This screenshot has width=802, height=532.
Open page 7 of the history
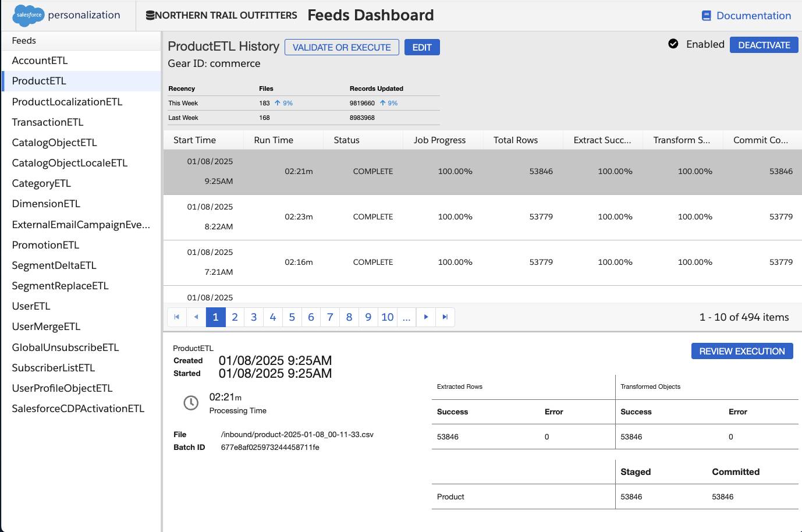point(330,317)
